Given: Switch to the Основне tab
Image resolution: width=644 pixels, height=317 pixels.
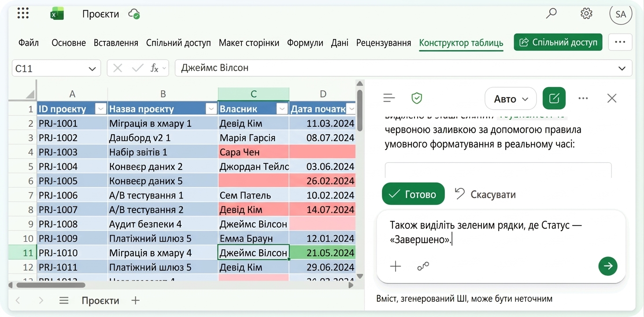Looking at the screenshot, I should (69, 43).
